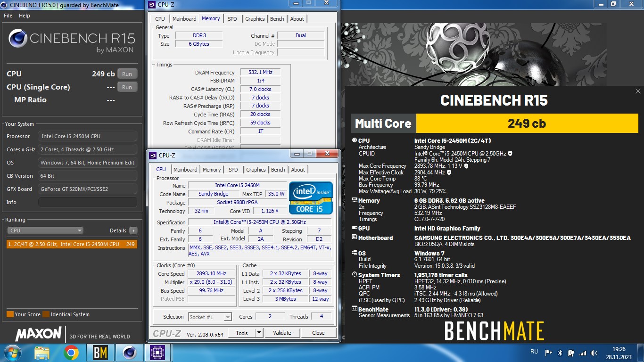Select ranking entry i5-2450M 249
Viewport: 644px width, 362px height.
[72, 244]
